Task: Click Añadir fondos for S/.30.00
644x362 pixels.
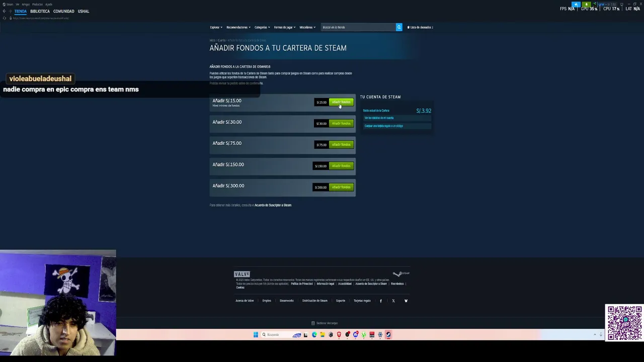Action: click(x=341, y=123)
